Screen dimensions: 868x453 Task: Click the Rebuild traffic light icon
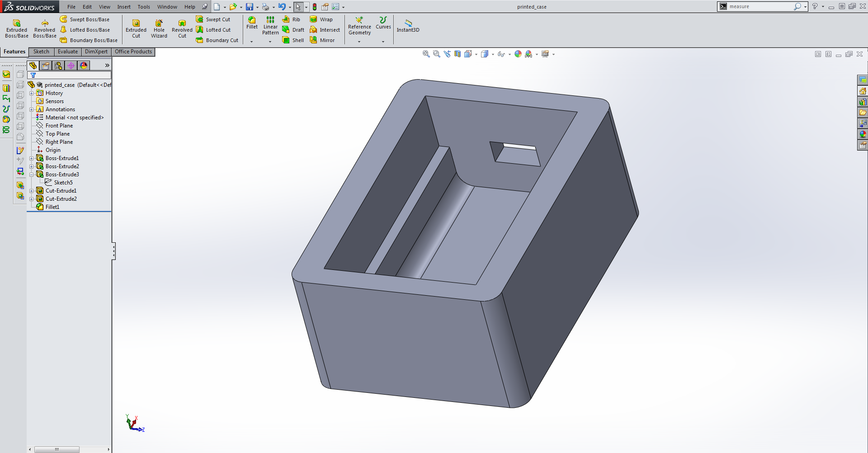click(315, 7)
